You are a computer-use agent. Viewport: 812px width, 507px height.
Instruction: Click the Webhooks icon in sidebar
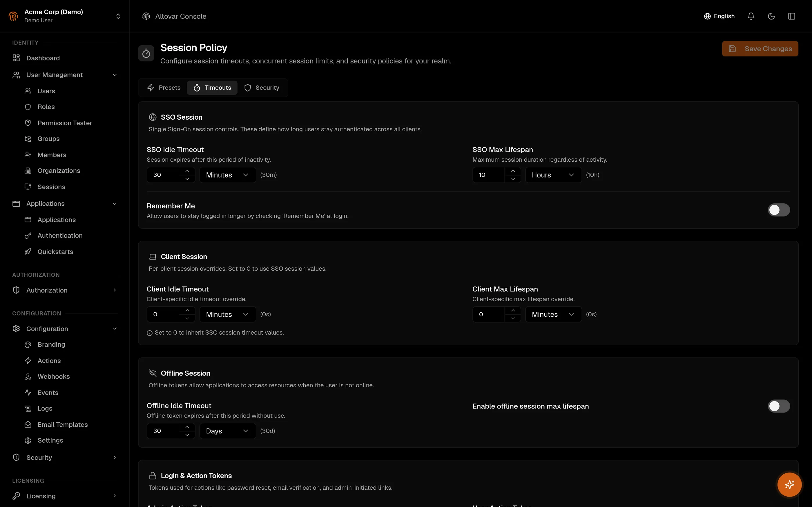point(28,377)
